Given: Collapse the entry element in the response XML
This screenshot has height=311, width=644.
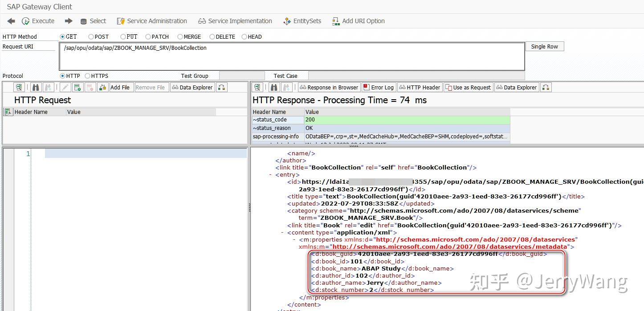Looking at the screenshot, I should pyautogui.click(x=270, y=174).
